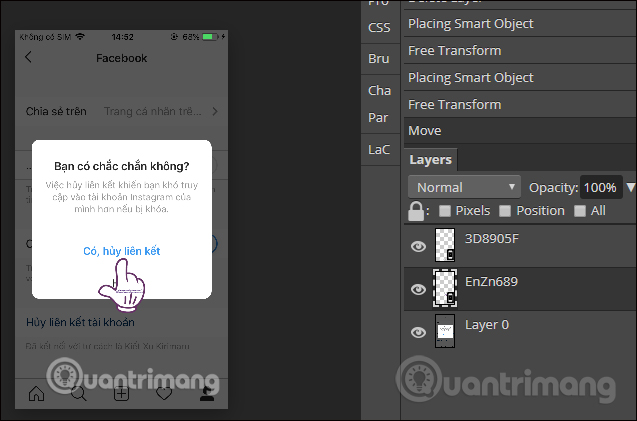Enable the All lock checkbox
This screenshot has height=421, width=637.
pyautogui.click(x=580, y=210)
